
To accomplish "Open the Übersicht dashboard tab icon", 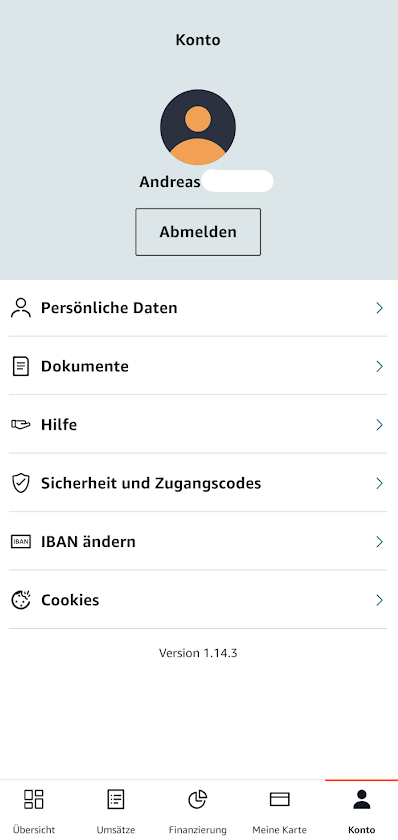I will pos(34,799).
